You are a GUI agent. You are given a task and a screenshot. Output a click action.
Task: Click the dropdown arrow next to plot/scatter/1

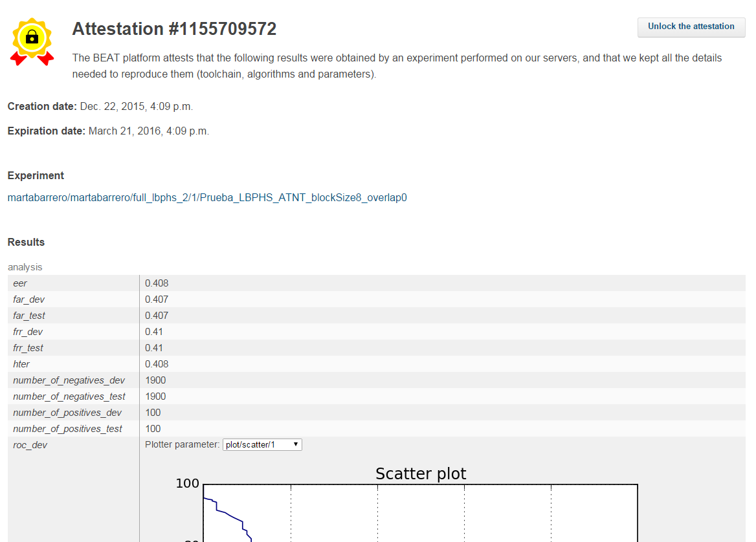[x=296, y=444]
